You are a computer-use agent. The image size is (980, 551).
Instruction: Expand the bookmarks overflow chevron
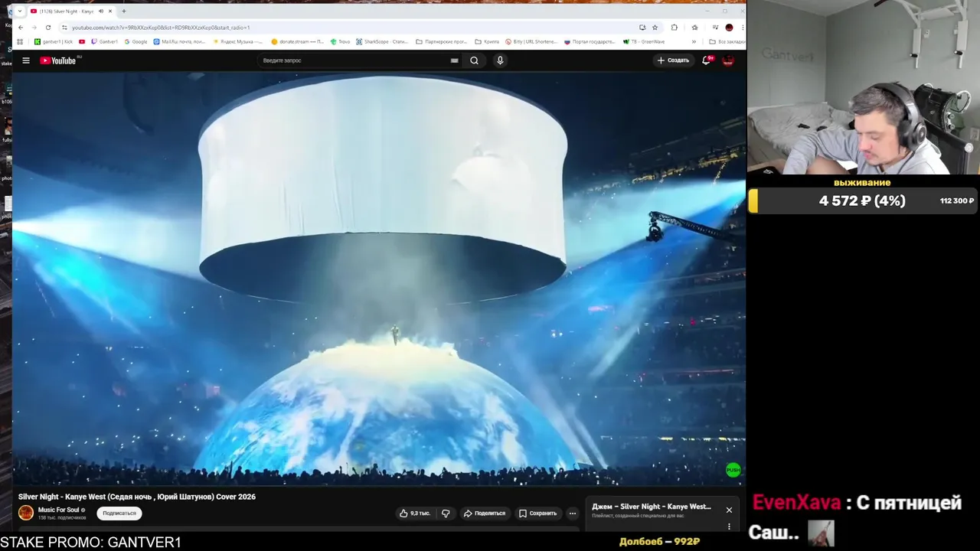(x=694, y=41)
